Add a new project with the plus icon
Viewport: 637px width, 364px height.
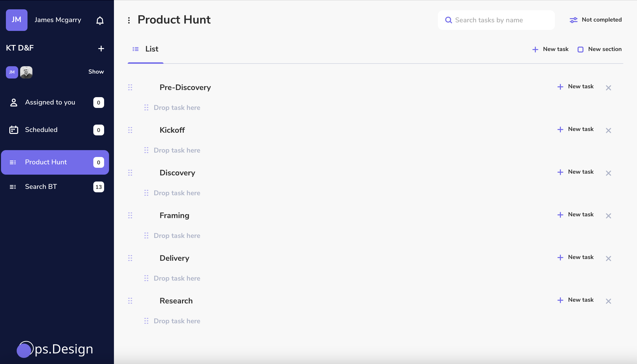(101, 49)
